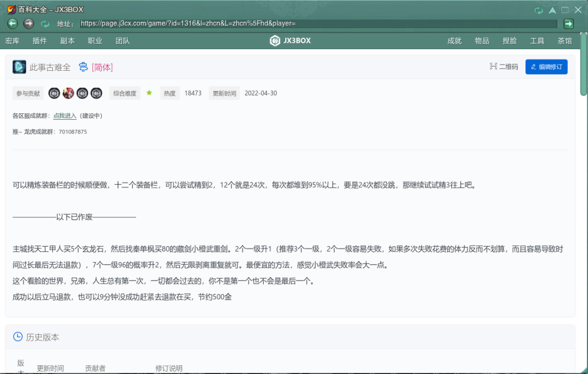Click the clock icon beside 历史版本
Viewport: 588px width, 374px height.
pos(17,336)
